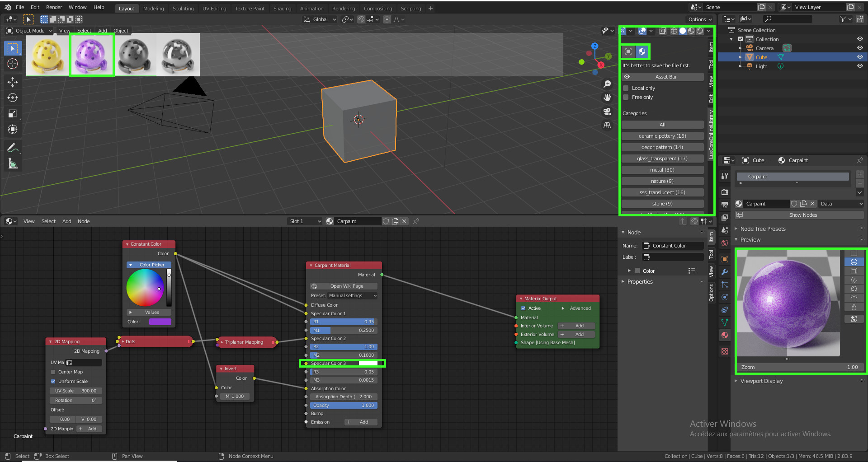
Task: Expand the Viewport Display panel
Action: [x=761, y=381]
